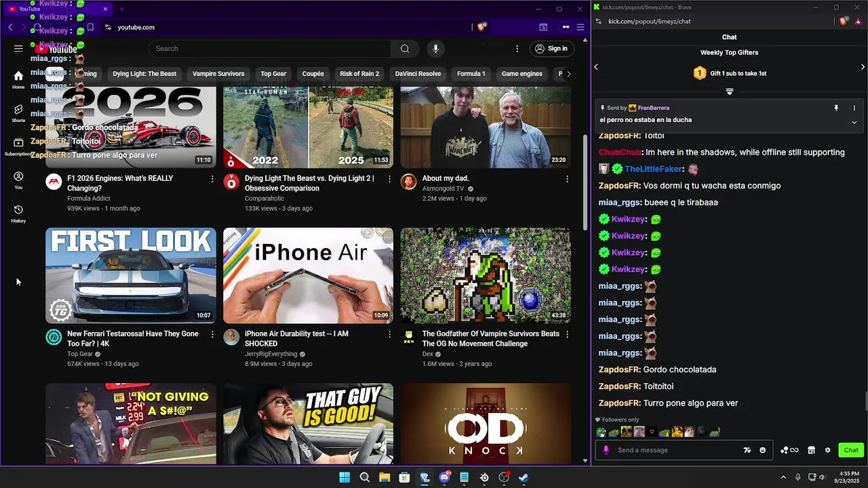Open First Look Ferrari thumbnail
868x488 pixels.
(x=131, y=276)
